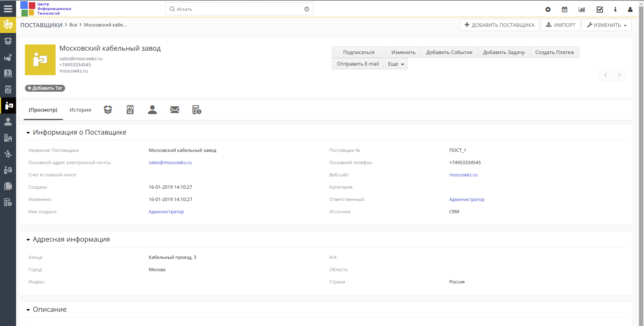The width and height of the screenshot is (644, 326).
Task: Open the related Products box tab icon
Action: point(108,110)
